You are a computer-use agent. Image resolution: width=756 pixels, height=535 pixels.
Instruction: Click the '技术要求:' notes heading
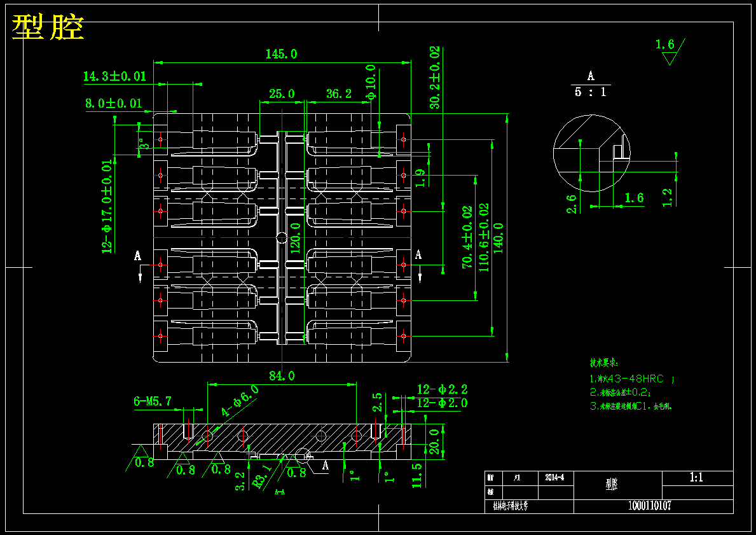[x=603, y=363]
